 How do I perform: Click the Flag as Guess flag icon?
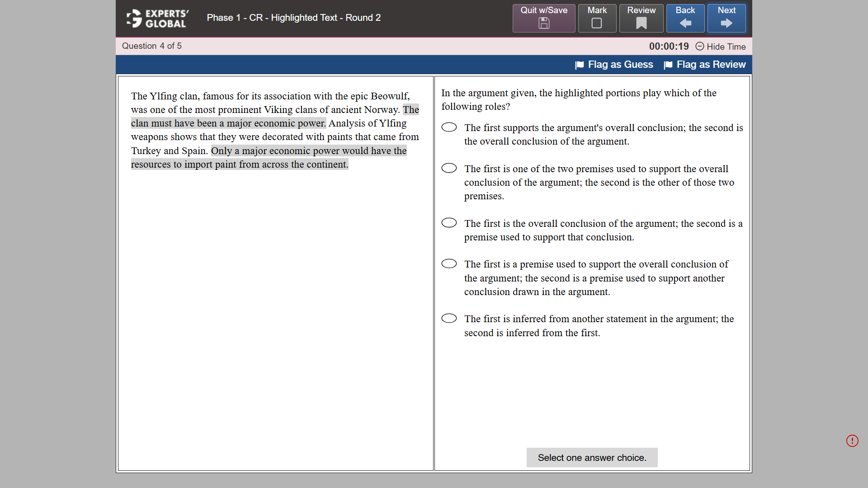coord(579,65)
